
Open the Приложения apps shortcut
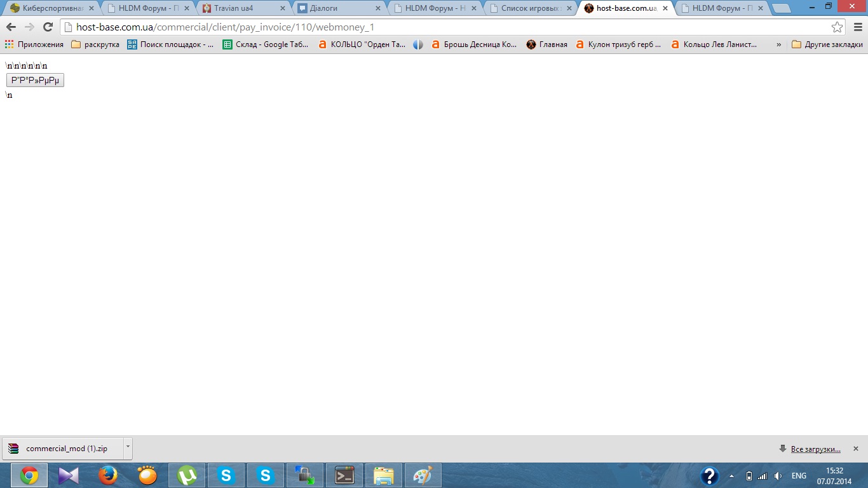coord(34,44)
